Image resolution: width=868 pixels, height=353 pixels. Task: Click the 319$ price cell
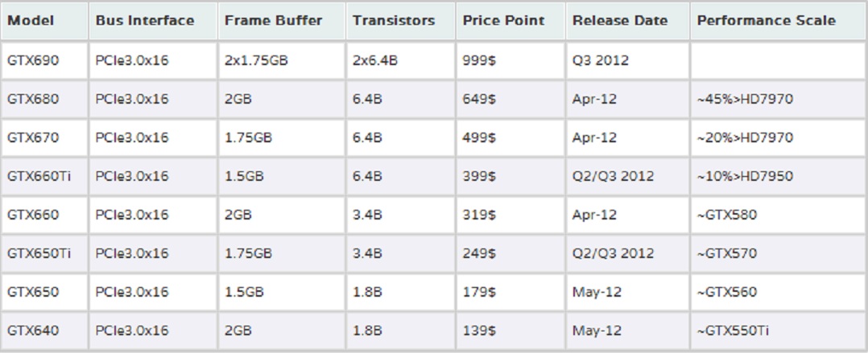[479, 215]
